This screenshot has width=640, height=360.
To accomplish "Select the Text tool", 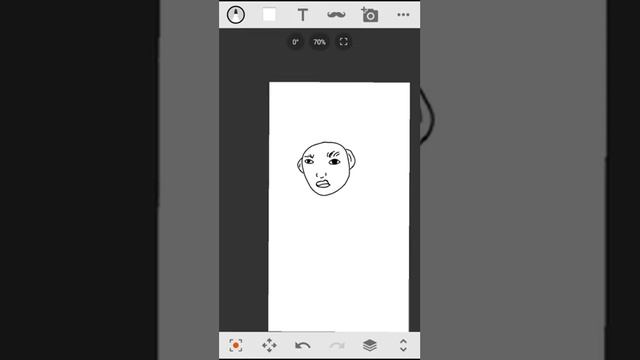I will [x=302, y=15].
